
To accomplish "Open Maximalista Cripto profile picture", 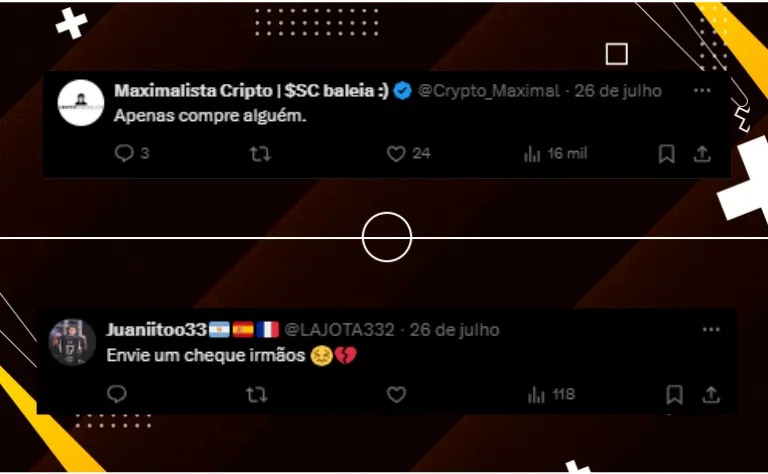I will click(x=81, y=103).
